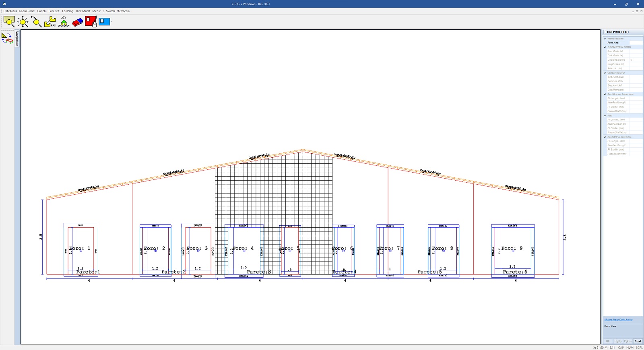Click the Parete:6 label
644x350 pixels.
click(515, 272)
